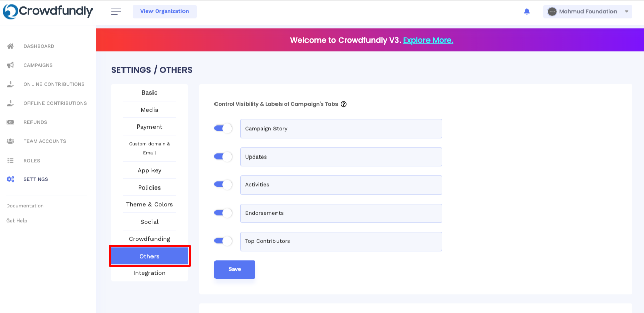Click the help question-mark icon beside Campaign's Tabs

pyautogui.click(x=344, y=104)
